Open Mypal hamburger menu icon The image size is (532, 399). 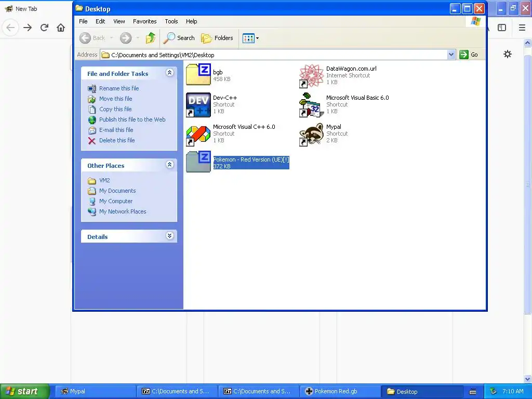pyautogui.click(x=522, y=28)
